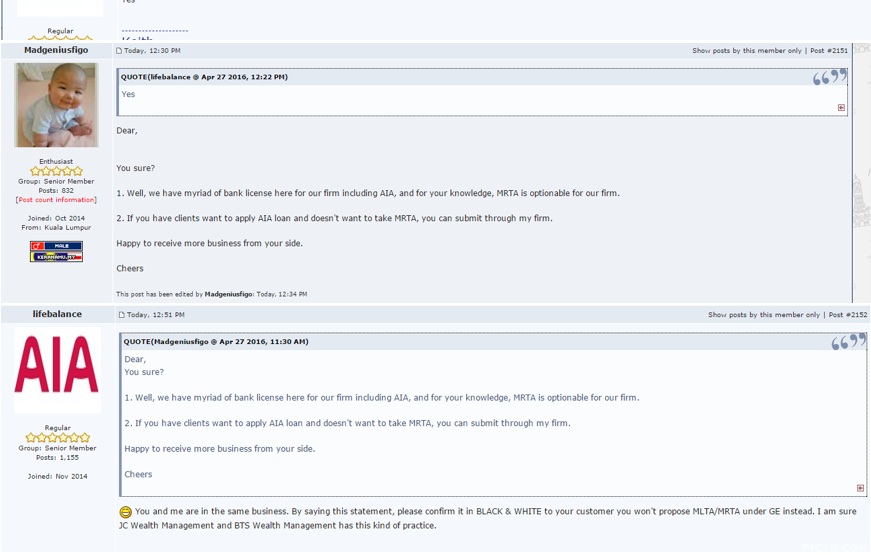Click red snapback icon in Madgeniusfigo quote
This screenshot has height=555, width=871.
point(860,488)
